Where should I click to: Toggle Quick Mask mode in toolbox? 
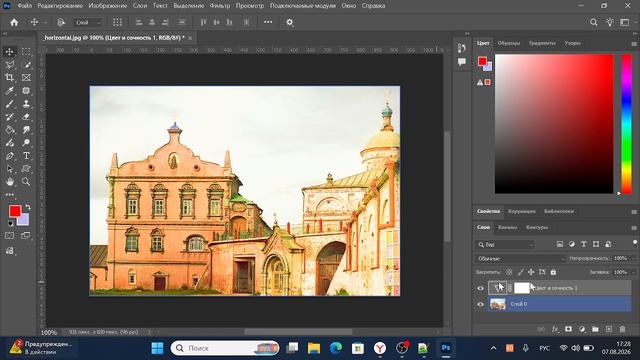(9, 236)
